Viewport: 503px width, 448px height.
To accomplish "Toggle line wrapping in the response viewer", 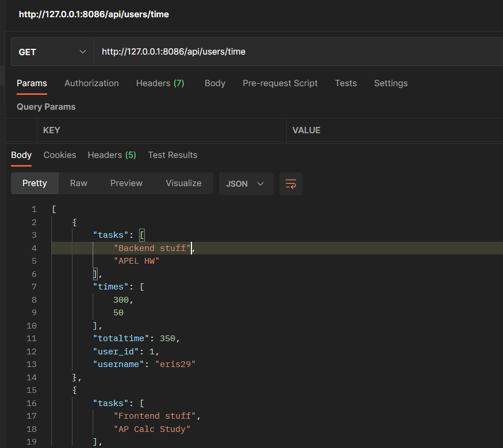I will coord(290,183).
